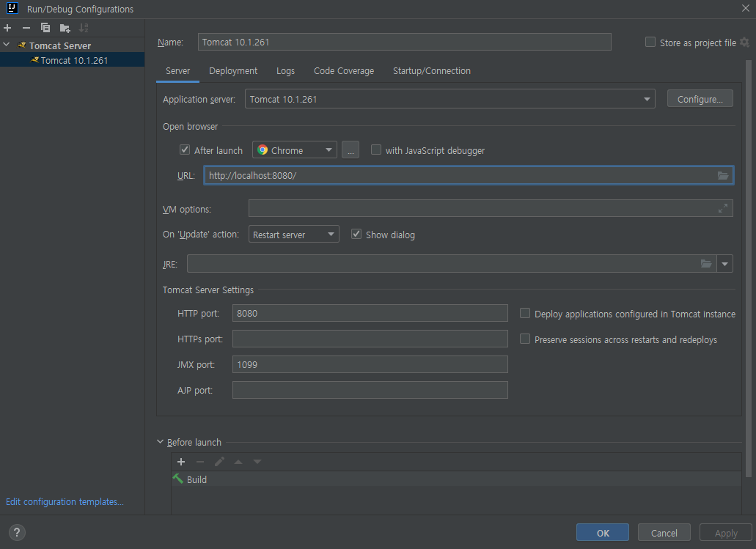Click the Cancel button
Screen dimensions: 756x549
point(664,533)
